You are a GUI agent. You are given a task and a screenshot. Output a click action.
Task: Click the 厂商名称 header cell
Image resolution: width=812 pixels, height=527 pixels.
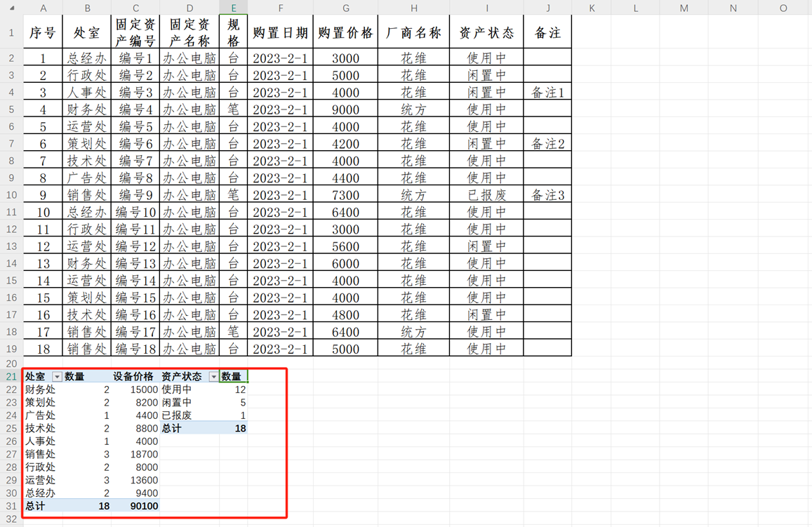(413, 32)
